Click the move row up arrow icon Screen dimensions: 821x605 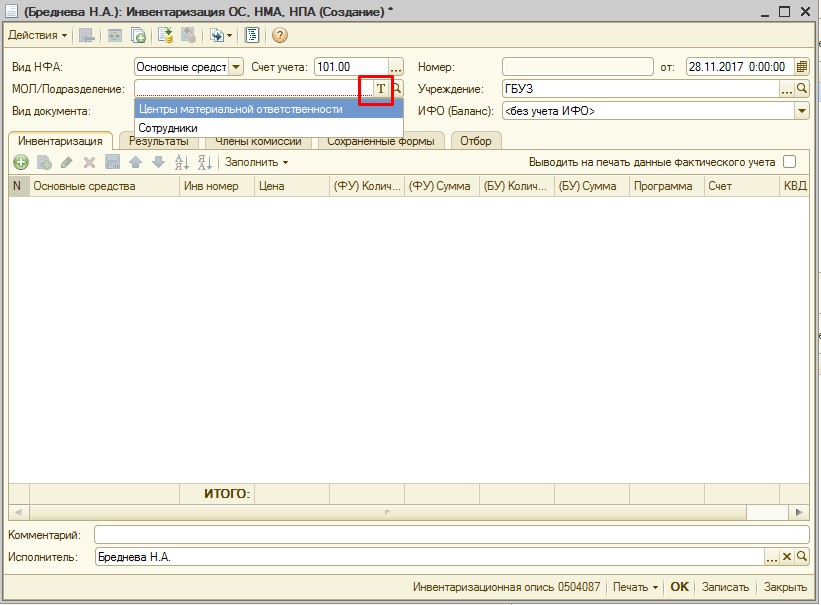tap(135, 162)
